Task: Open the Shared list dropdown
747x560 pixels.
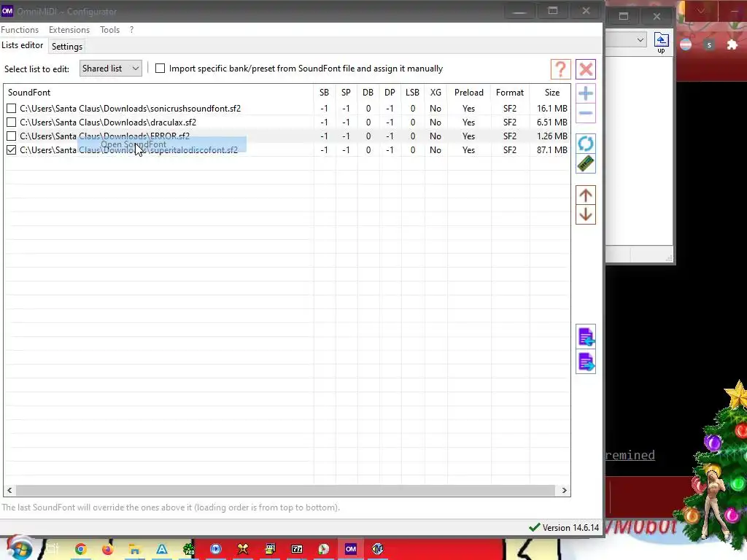Action: coord(111,69)
